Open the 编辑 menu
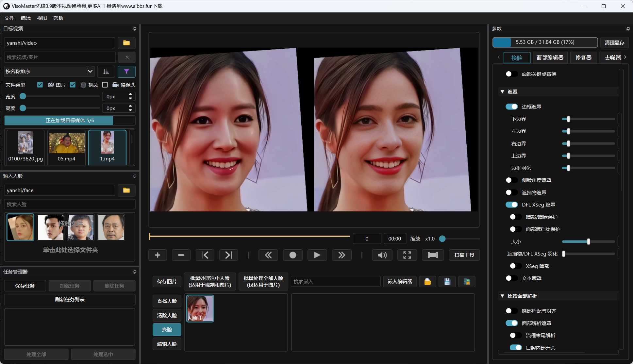This screenshot has height=364, width=633. tap(25, 18)
